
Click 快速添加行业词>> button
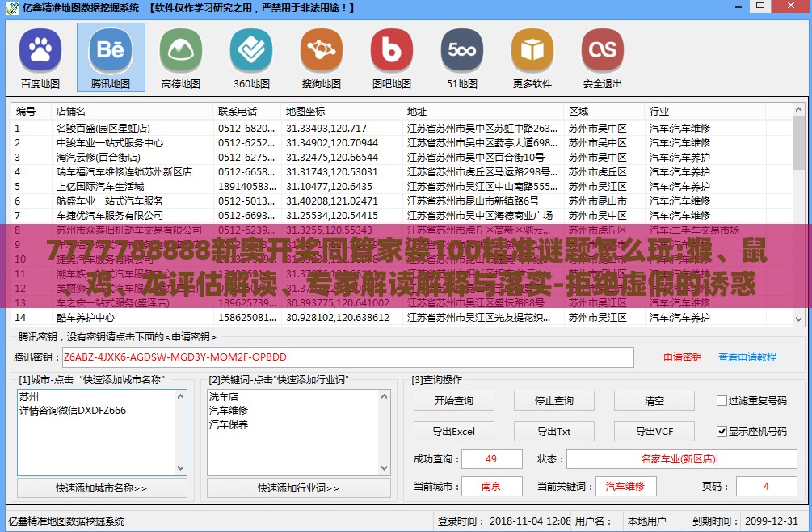tap(299, 488)
